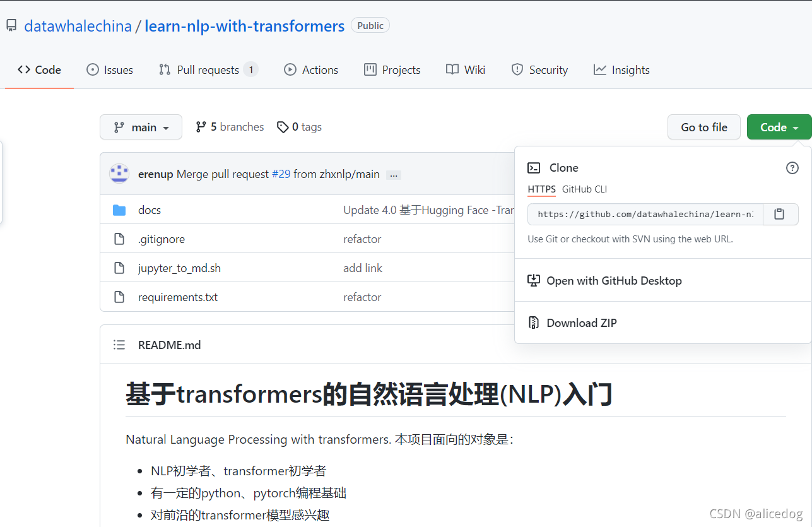Open the requirements.txt file
Screen dimensions: 812x527
pos(178,297)
